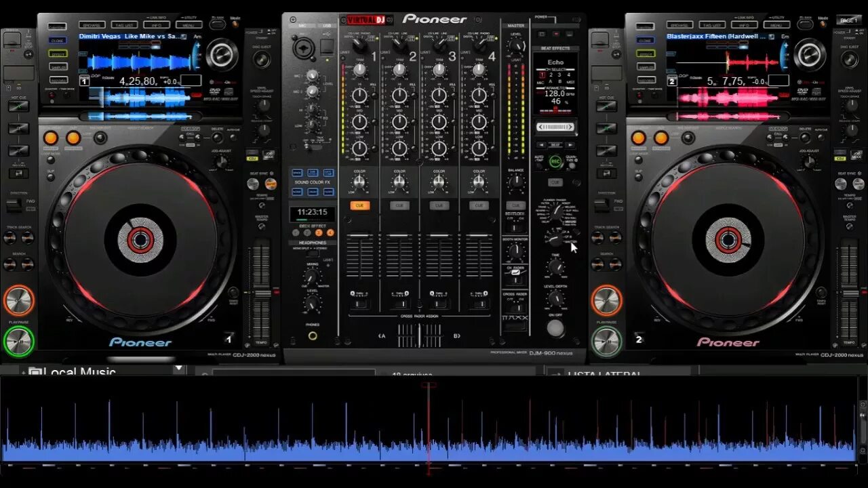This screenshot has width=868, height=488.
Task: Click the channel 4 LOW EQ knob
Action: [x=479, y=148]
